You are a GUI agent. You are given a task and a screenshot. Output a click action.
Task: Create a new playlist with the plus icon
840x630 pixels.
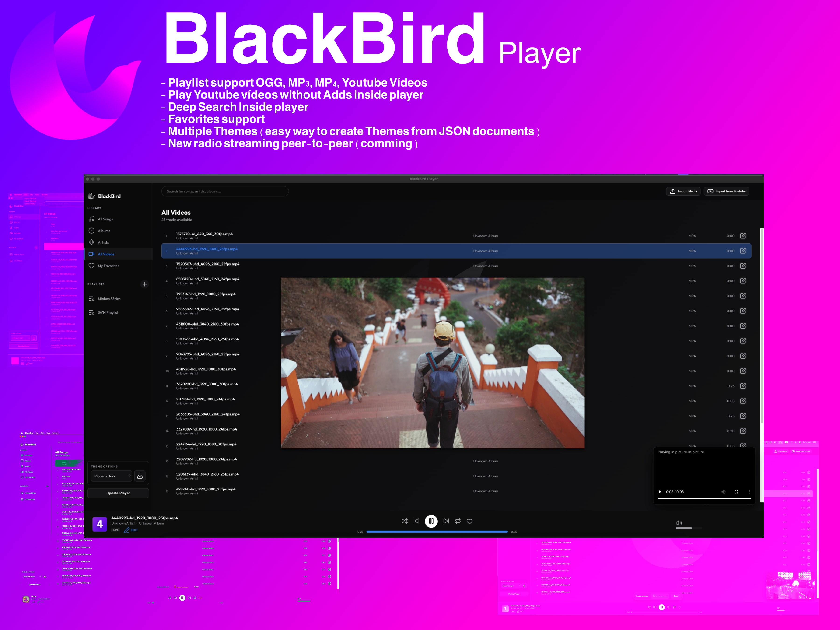click(145, 284)
